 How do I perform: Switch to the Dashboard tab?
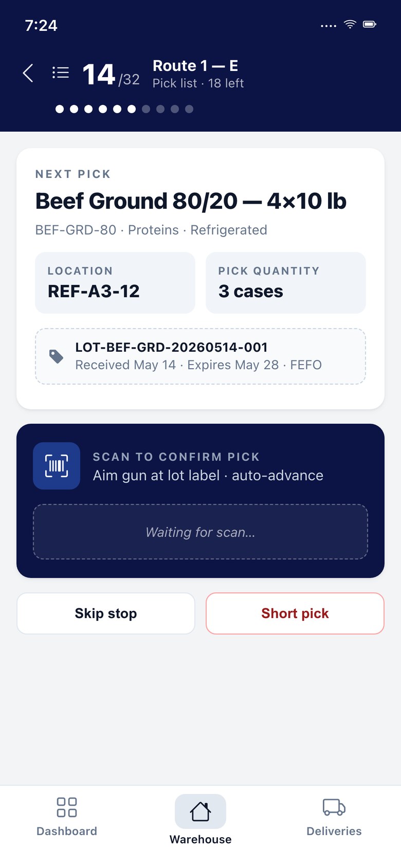tap(67, 817)
